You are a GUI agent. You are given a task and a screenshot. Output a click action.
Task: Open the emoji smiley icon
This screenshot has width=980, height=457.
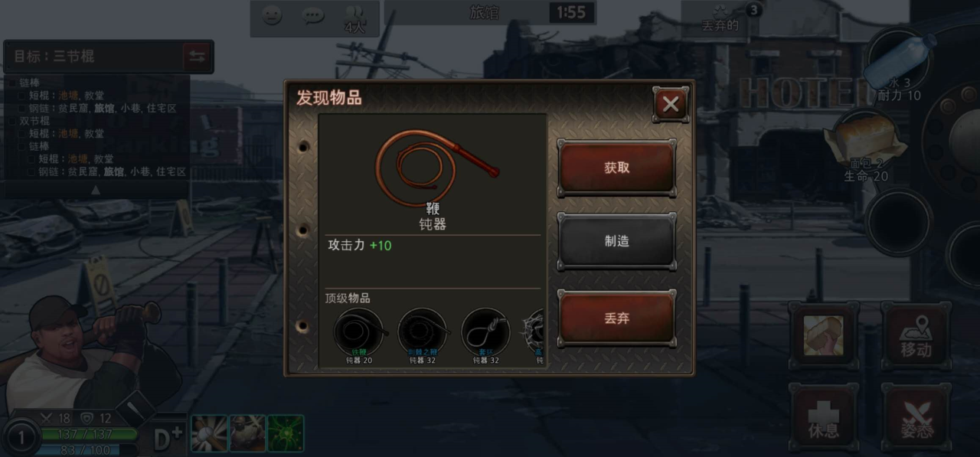click(x=272, y=15)
